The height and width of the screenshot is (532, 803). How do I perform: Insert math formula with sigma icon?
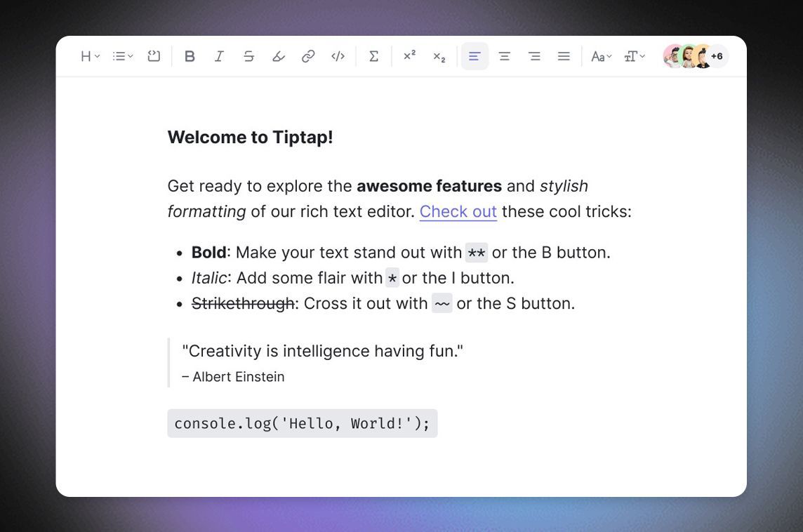click(374, 56)
